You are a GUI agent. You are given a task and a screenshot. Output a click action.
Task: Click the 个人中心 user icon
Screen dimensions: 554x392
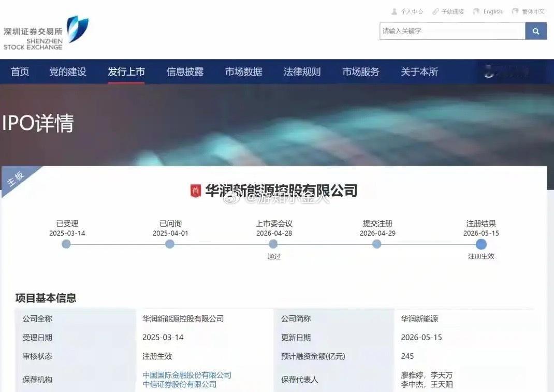(395, 12)
